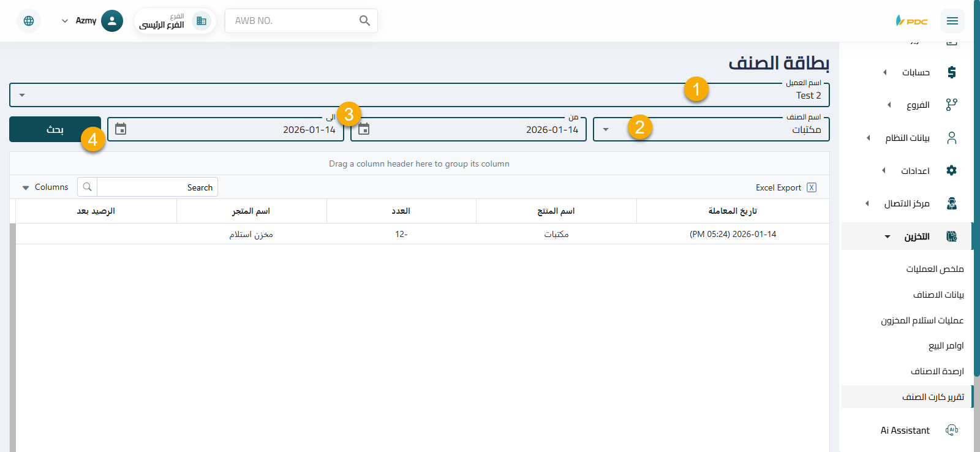Open ارصدة الاصناف submenu link
Image resolution: width=980 pixels, height=452 pixels.
(x=937, y=371)
